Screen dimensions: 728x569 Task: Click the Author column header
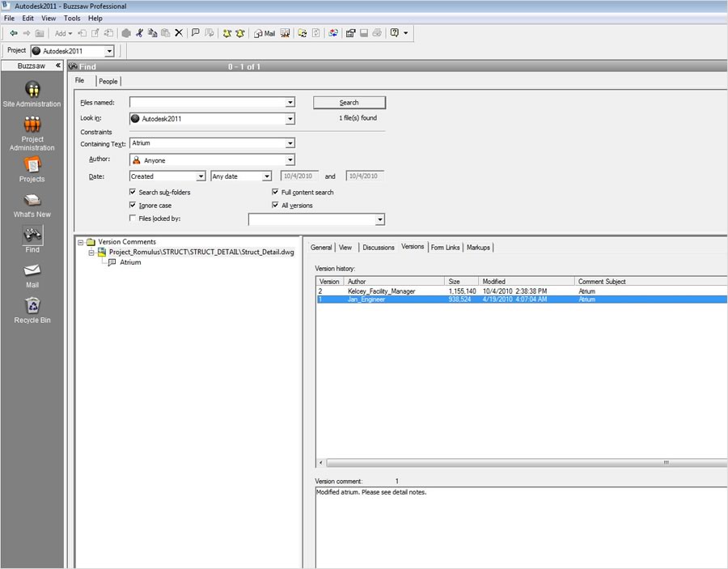tap(394, 282)
